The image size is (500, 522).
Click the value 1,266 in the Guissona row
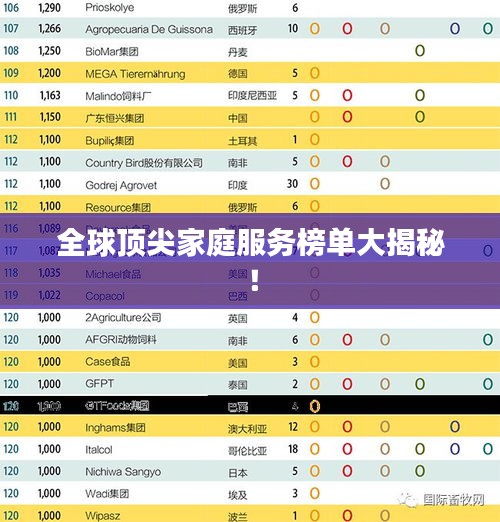(x=49, y=28)
